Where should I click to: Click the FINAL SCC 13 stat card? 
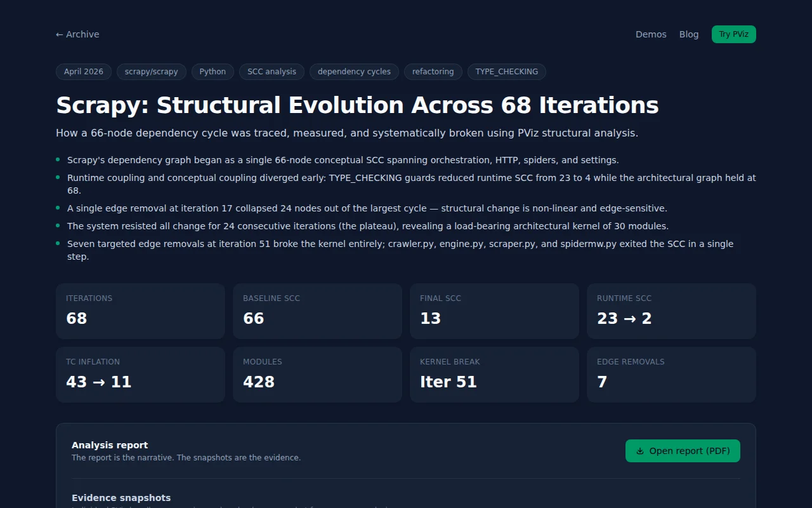[494, 311]
